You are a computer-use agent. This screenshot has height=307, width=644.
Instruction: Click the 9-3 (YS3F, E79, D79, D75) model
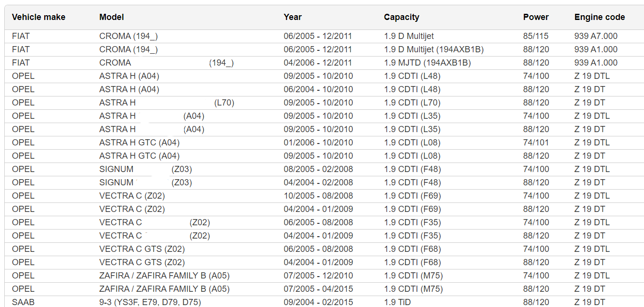click(x=150, y=302)
